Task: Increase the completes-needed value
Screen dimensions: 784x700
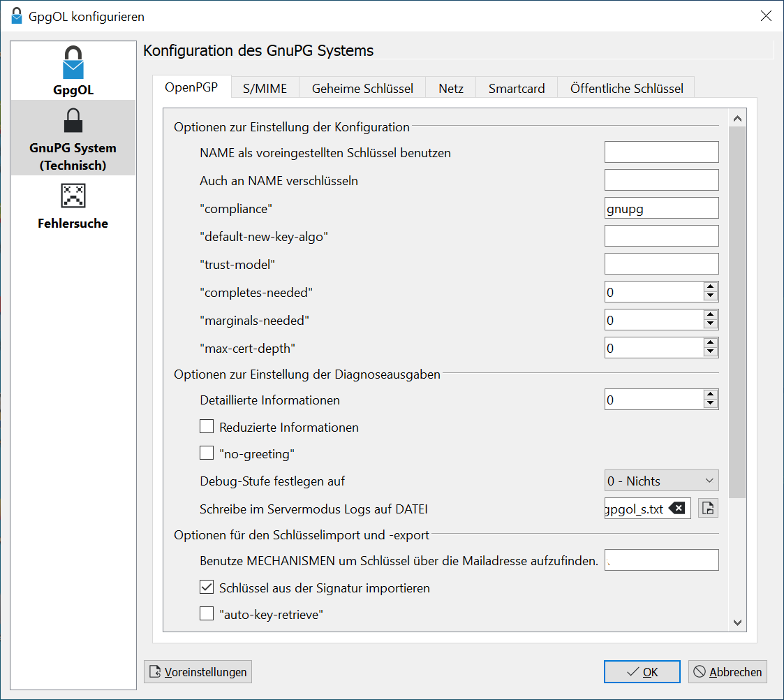Action: (x=711, y=287)
